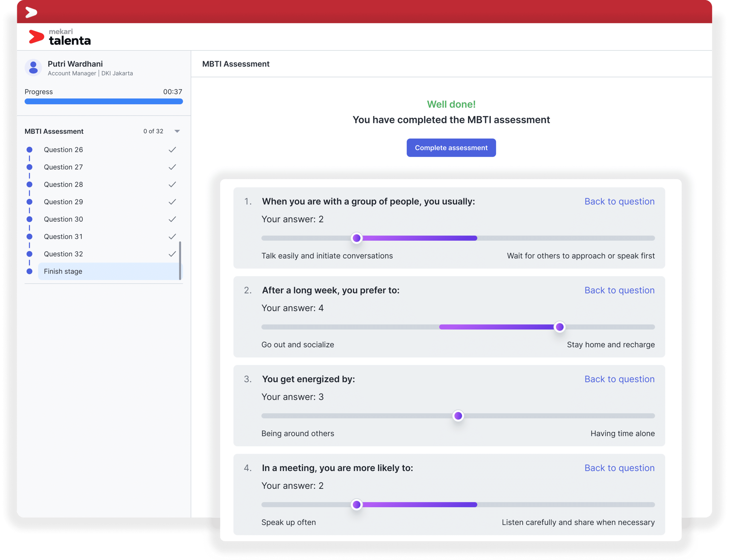Image resolution: width=729 pixels, height=560 pixels.
Task: Open Question 30 from the list
Action: coord(63,219)
